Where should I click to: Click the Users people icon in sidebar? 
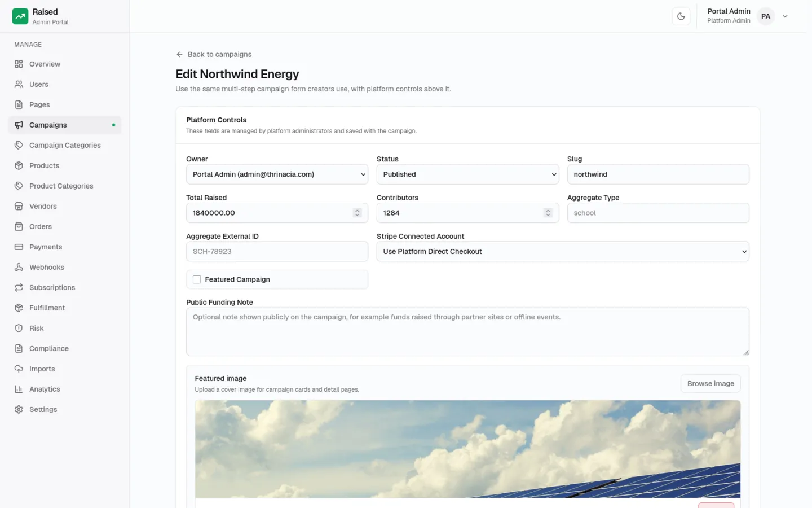click(x=19, y=84)
